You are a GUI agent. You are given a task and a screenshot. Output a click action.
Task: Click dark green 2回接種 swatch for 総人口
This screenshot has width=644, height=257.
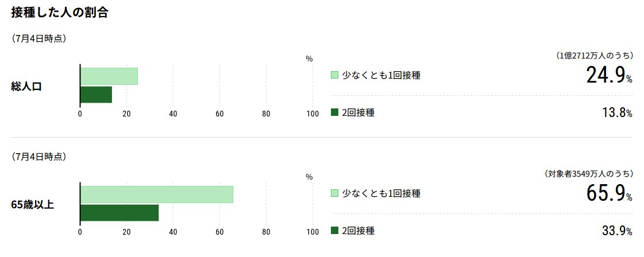point(334,112)
